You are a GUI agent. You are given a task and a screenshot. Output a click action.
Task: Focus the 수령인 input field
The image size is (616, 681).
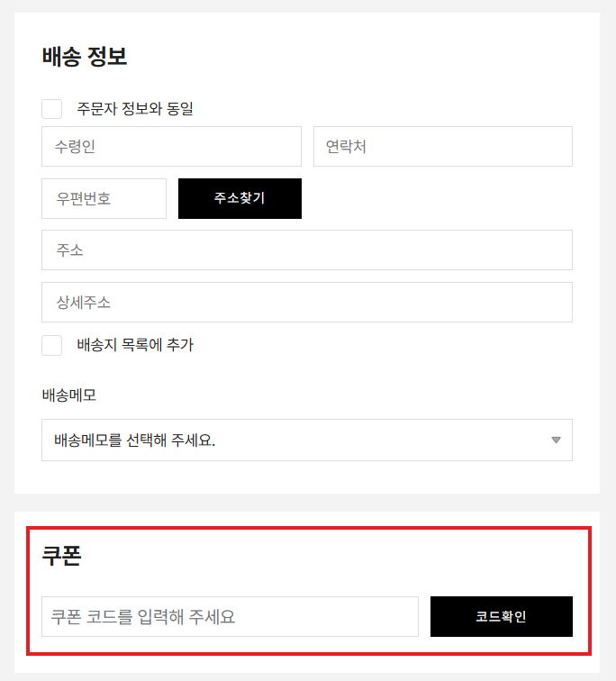(171, 147)
